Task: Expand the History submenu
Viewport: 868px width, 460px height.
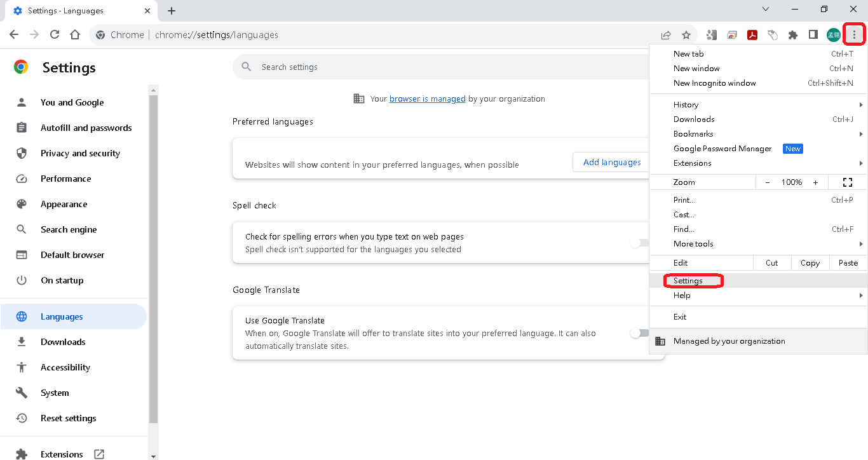Action: [x=759, y=105]
